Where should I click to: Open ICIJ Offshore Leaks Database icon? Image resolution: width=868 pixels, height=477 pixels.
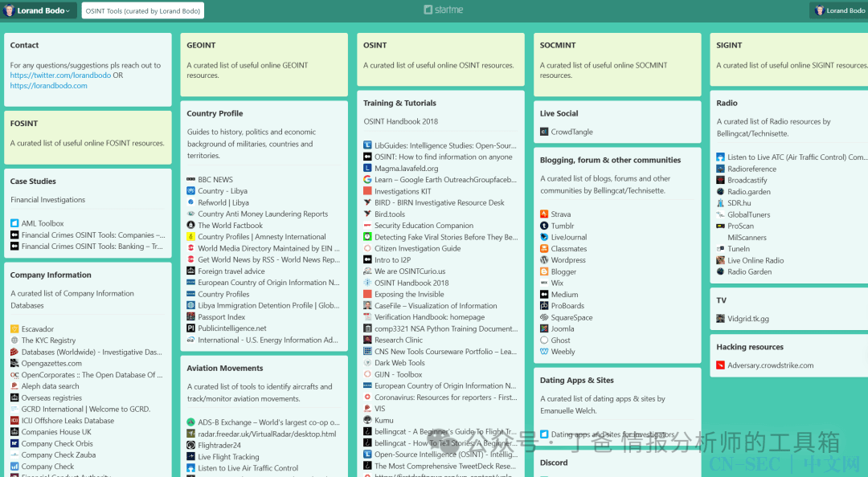(14, 421)
